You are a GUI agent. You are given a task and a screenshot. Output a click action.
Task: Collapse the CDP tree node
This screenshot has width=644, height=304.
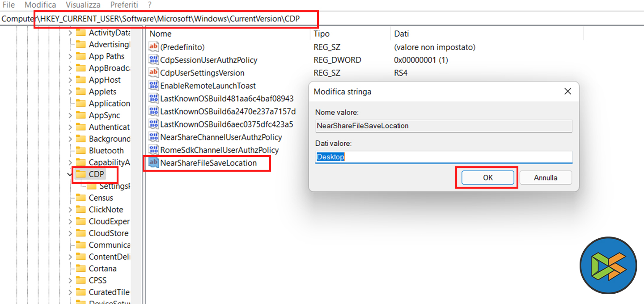70,174
